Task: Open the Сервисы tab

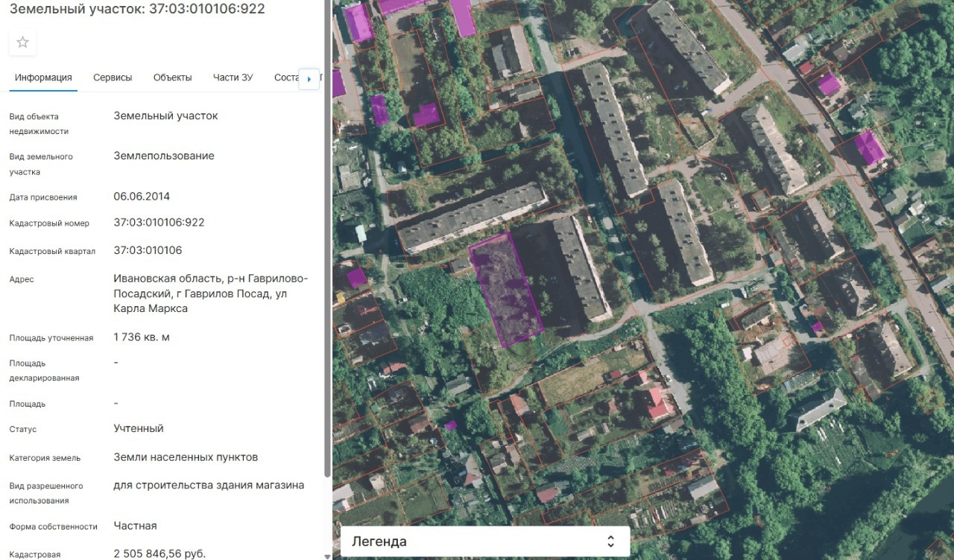Action: pos(113,77)
